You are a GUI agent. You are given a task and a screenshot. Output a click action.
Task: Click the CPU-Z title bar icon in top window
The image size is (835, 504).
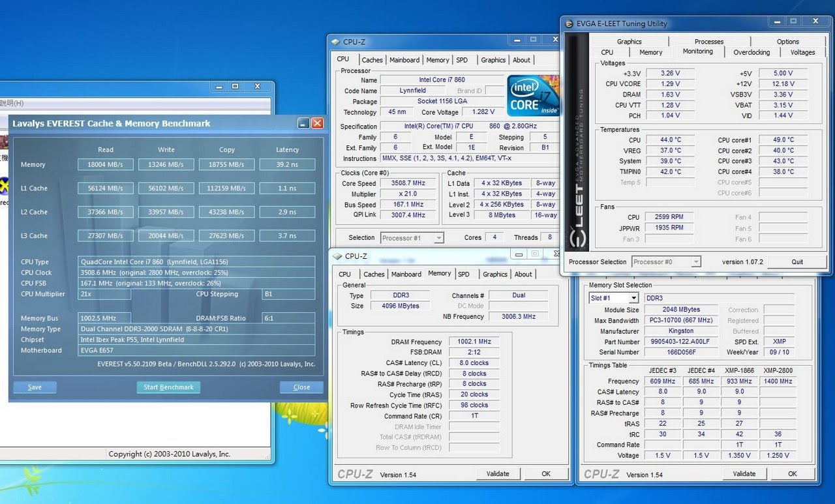pos(336,42)
